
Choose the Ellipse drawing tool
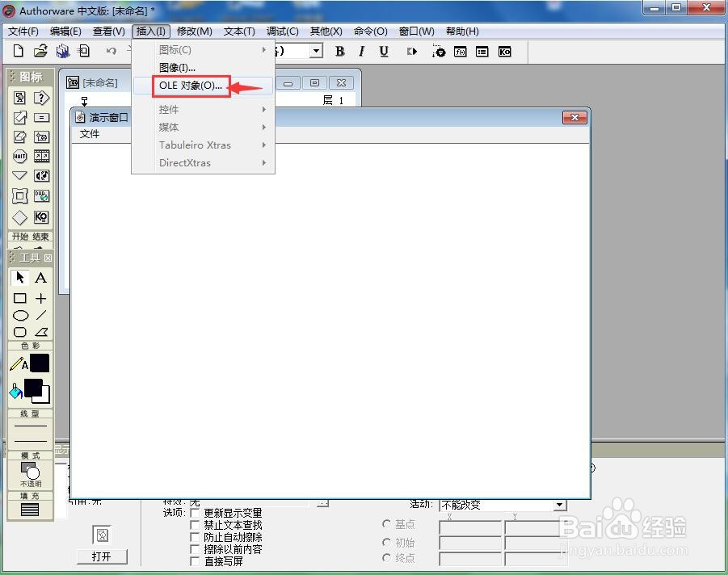pyautogui.click(x=20, y=316)
